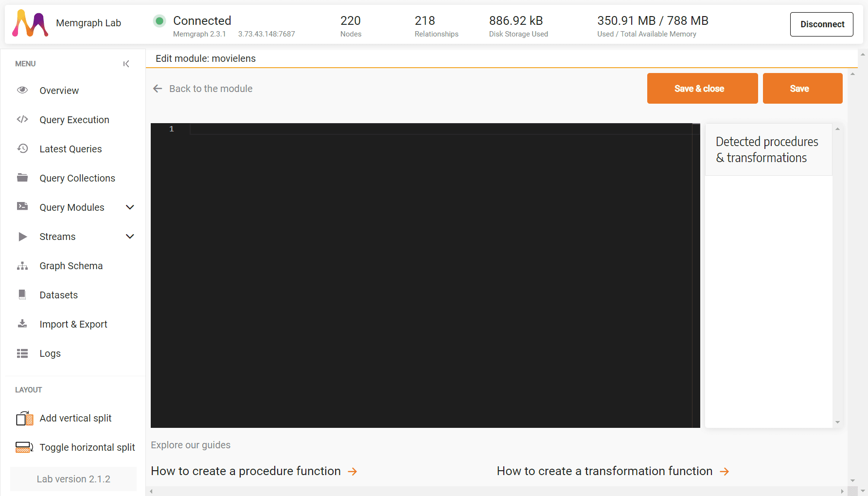This screenshot has width=868, height=496.
Task: Click arrow next to procedure function guide
Action: tap(353, 471)
